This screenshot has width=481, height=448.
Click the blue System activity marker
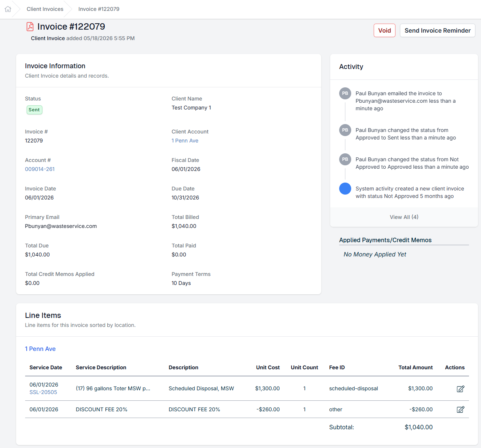pos(345,189)
